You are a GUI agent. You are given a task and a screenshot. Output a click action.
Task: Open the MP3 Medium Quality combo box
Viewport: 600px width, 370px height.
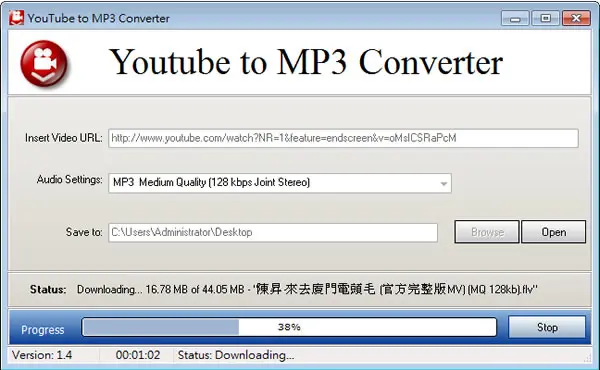point(280,183)
